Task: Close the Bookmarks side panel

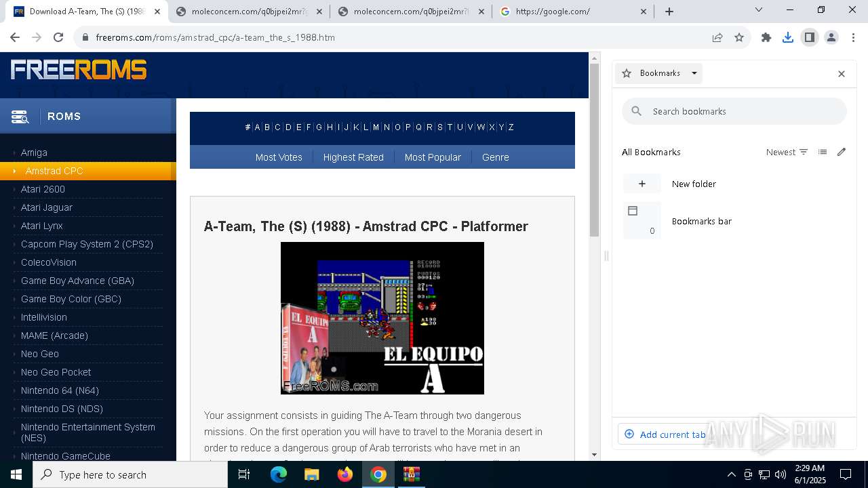Action: [x=842, y=73]
